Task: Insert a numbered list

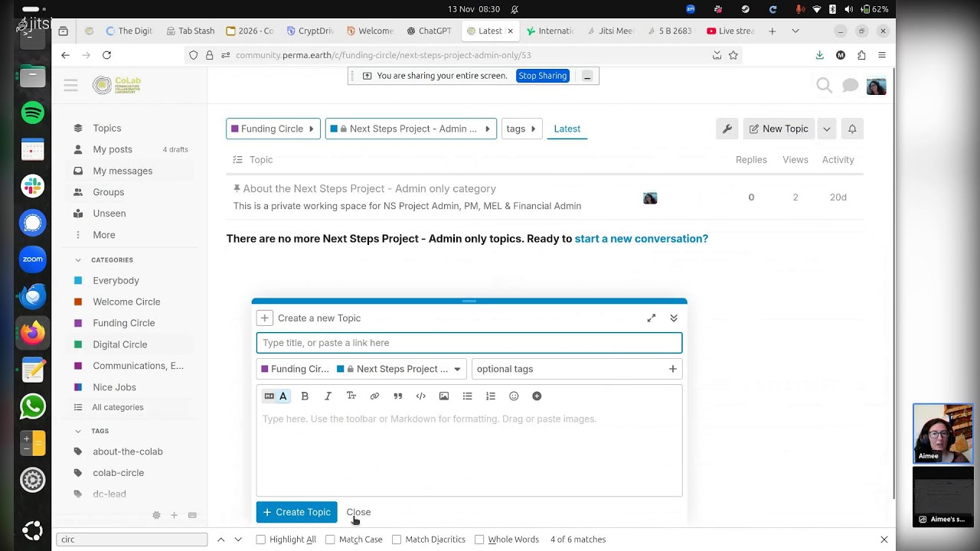Action: pos(491,396)
